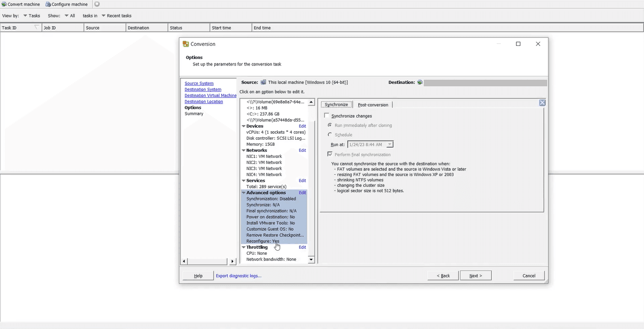644x329 pixels.
Task: Click the options list vertical scrollbar down arrow
Action: coord(311,259)
